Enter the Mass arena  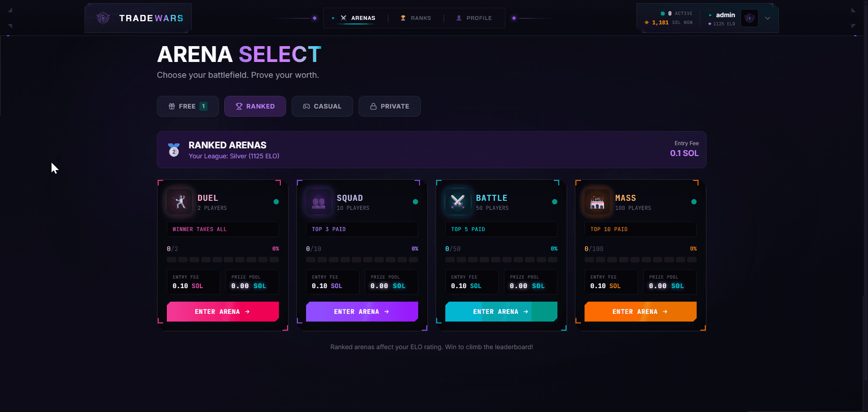(640, 312)
